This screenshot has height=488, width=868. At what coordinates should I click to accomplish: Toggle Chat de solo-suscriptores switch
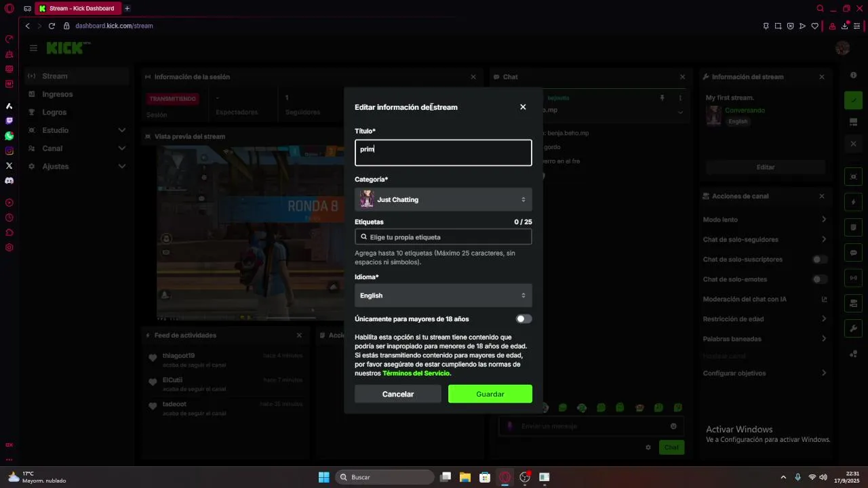(820, 260)
